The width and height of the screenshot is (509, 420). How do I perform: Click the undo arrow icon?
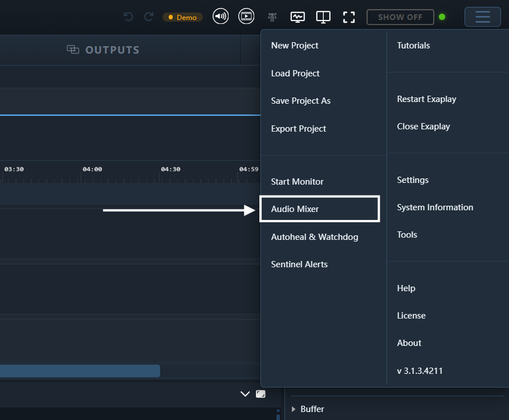tap(129, 17)
